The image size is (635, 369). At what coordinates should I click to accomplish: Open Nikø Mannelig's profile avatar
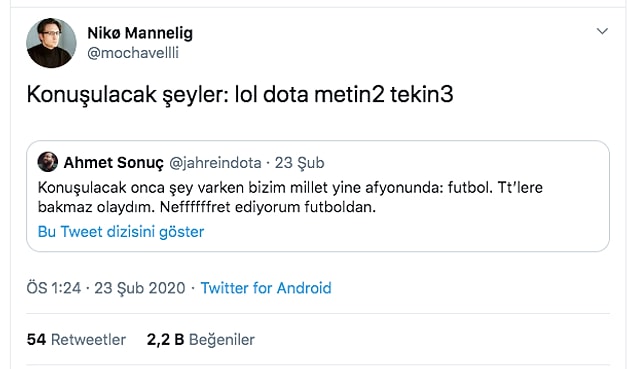pyautogui.click(x=51, y=43)
